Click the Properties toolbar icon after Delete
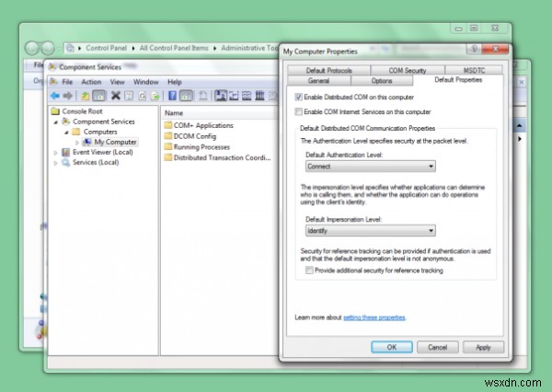The image size is (552, 392). point(129,96)
